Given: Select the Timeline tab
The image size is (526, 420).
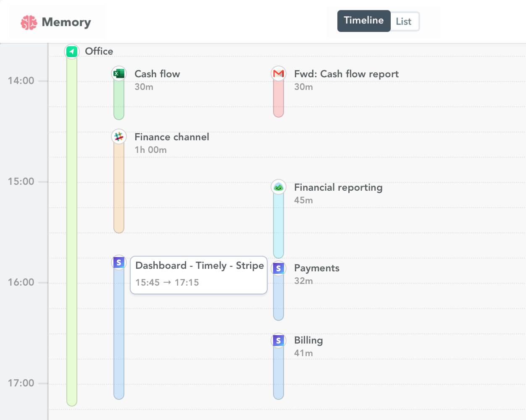Looking at the screenshot, I should 364,21.
